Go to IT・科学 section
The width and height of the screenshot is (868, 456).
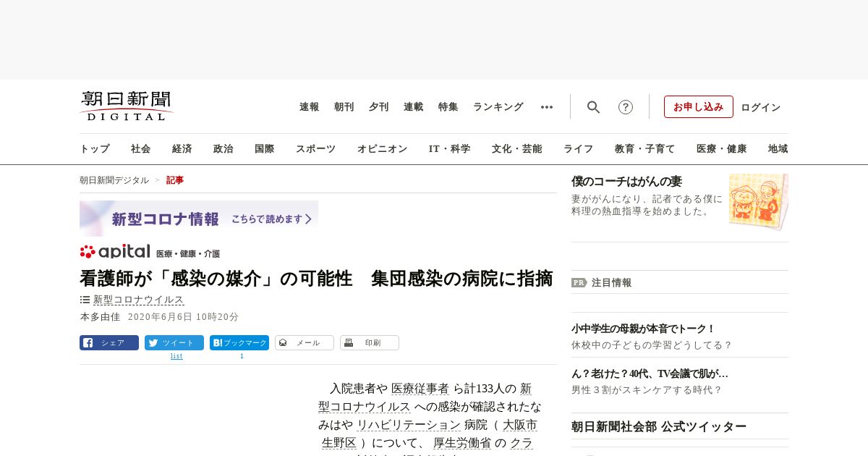coord(450,149)
